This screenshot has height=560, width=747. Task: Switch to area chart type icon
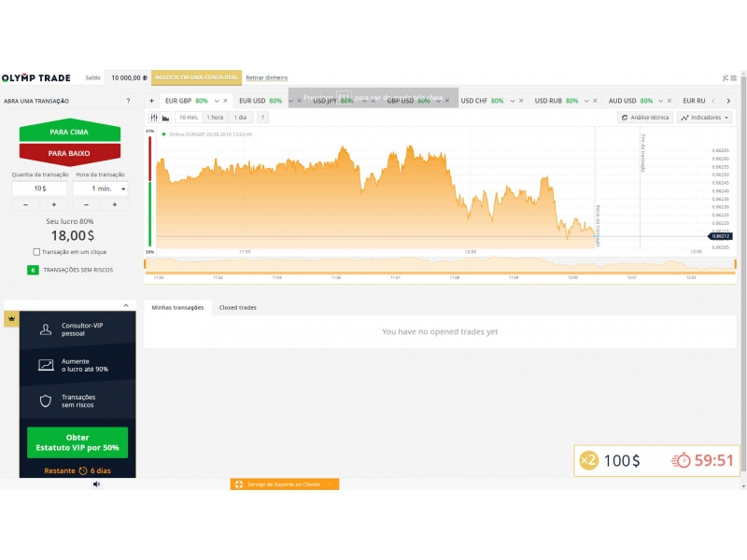[x=165, y=118]
